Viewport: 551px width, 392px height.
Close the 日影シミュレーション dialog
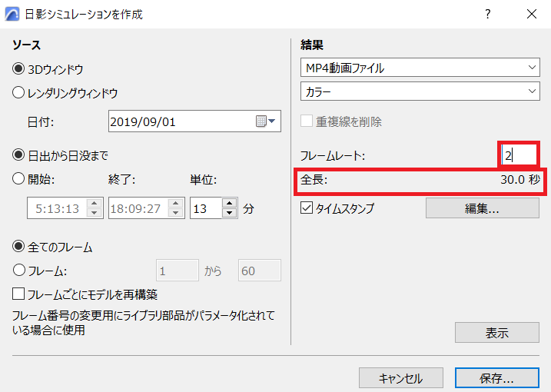point(532,14)
